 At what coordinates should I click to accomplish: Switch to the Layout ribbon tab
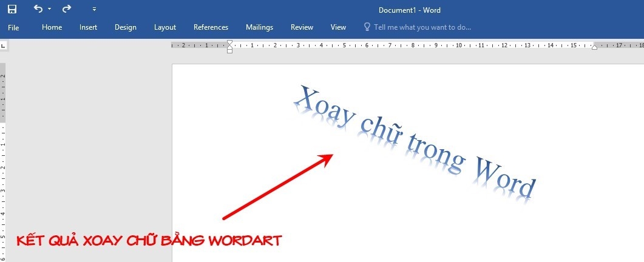pos(164,27)
